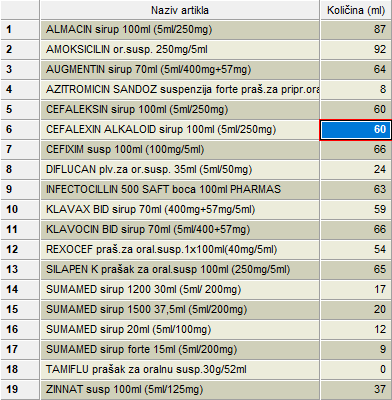
Task: Select the SILAPEN K prašak article
Action: coord(180,270)
